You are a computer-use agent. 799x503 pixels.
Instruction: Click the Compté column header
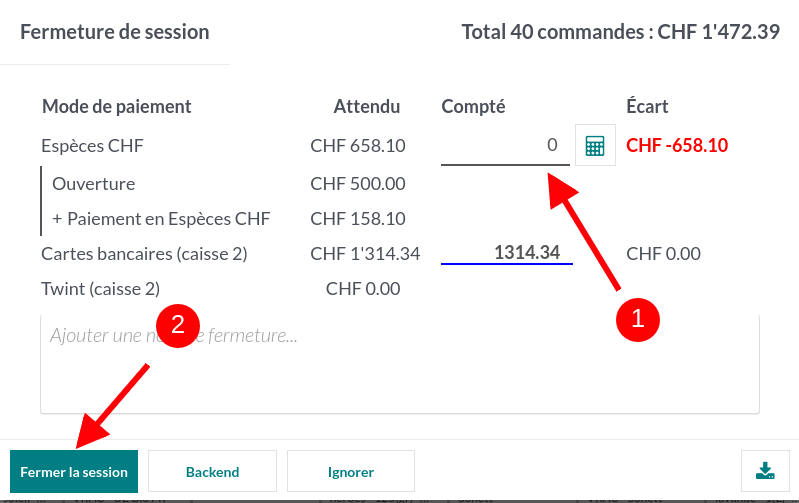click(x=473, y=106)
